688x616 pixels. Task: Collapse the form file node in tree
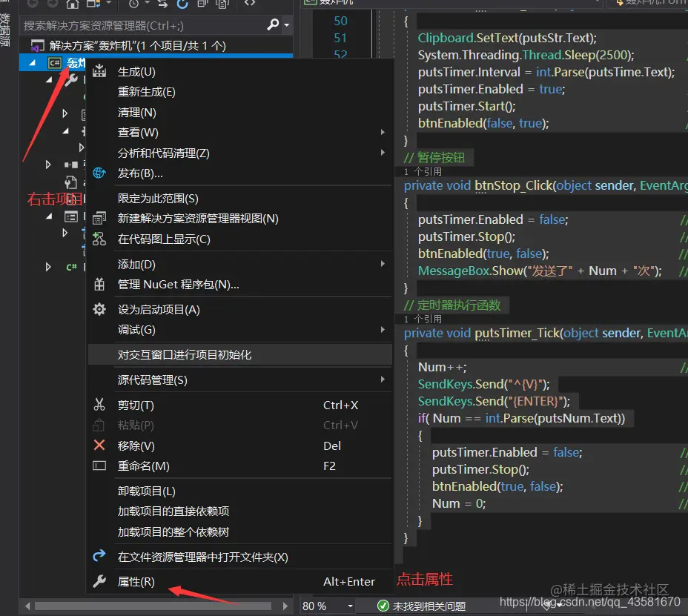pos(49,216)
